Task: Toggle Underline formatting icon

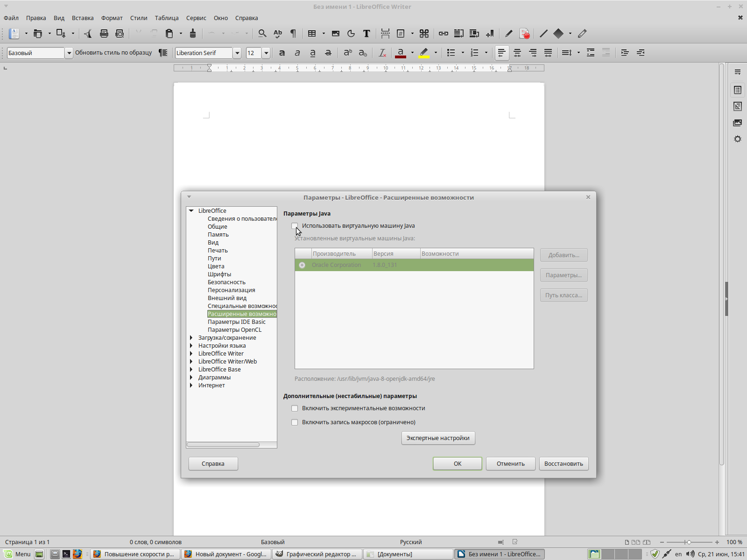Action: coord(313,53)
